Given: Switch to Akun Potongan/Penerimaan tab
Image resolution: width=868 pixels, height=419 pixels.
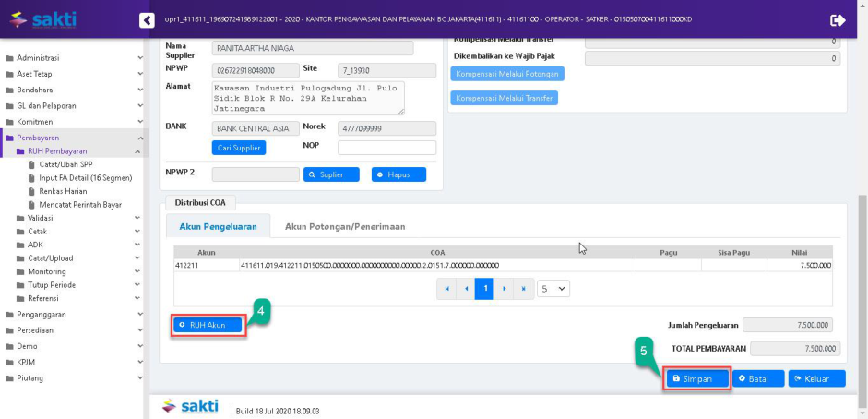Looking at the screenshot, I should tap(344, 226).
